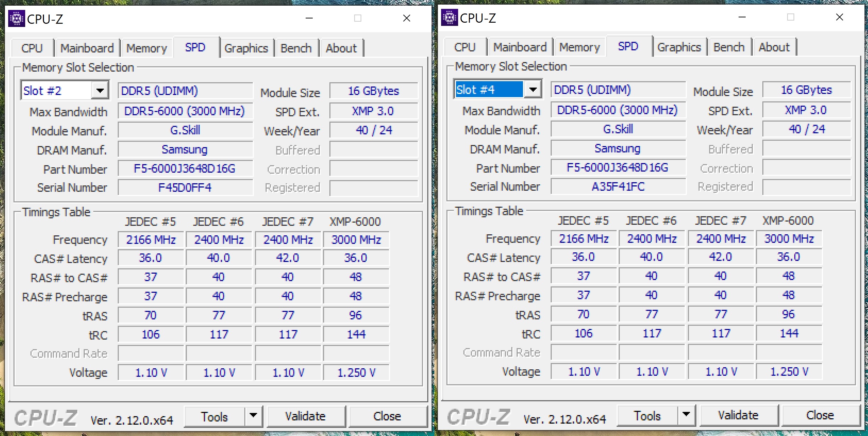The width and height of the screenshot is (868, 436).
Task: Click Validate in the right window
Action: click(x=739, y=415)
